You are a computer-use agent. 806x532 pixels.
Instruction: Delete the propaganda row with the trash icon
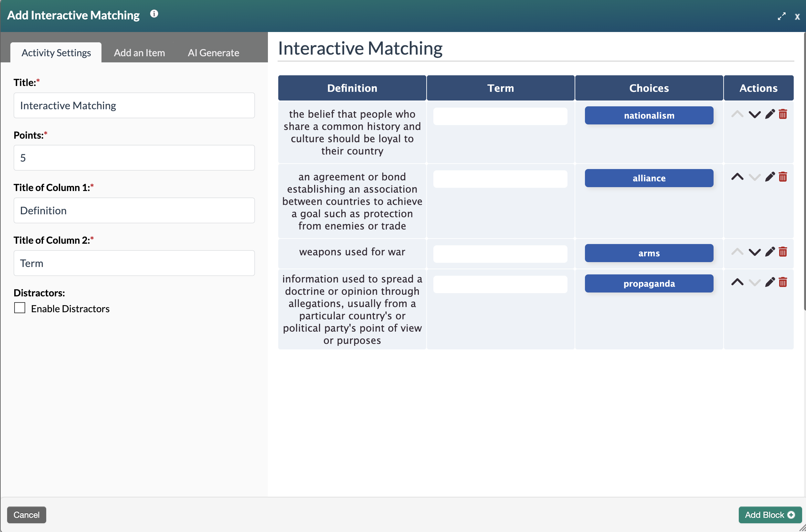coord(783,282)
